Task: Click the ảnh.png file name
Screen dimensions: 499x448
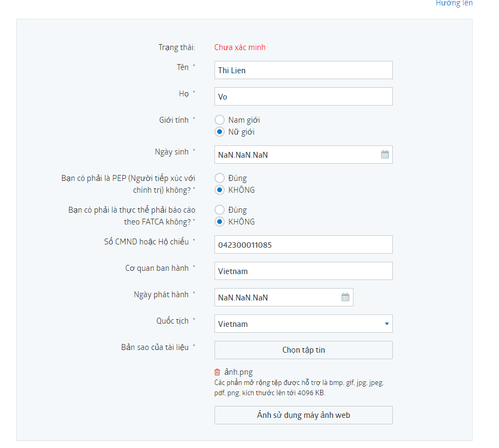Action: (x=238, y=372)
